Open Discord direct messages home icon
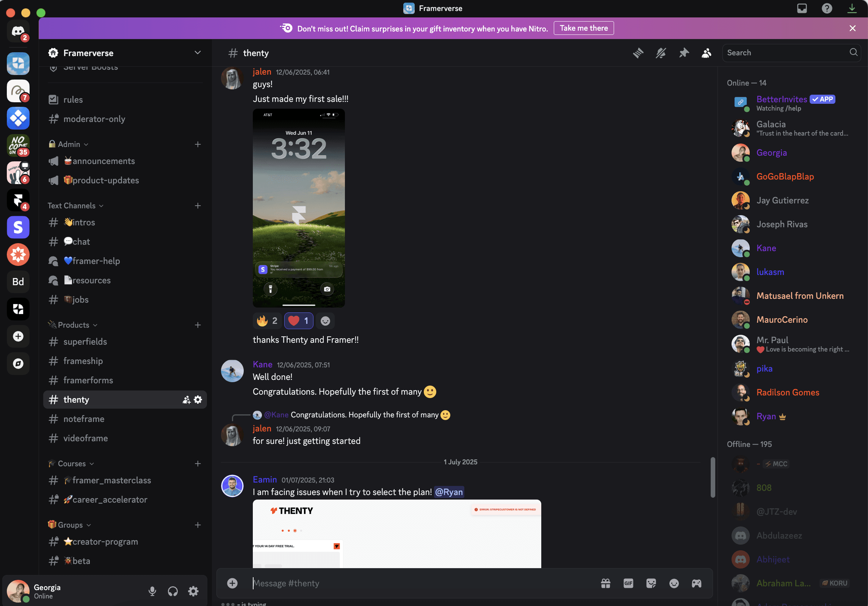This screenshot has height=606, width=868. 18,31
